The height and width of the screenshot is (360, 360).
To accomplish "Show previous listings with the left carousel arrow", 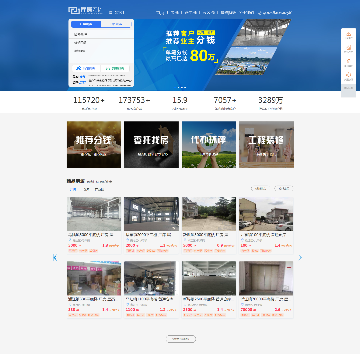I will pos(55,257).
